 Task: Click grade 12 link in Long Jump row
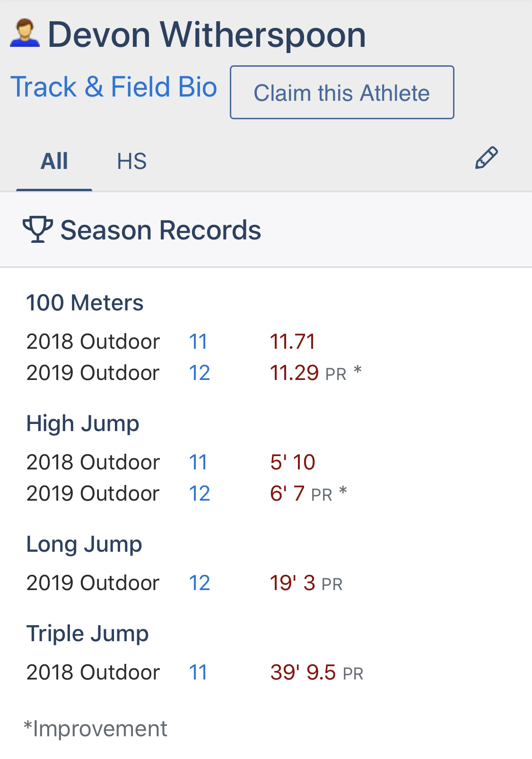click(x=199, y=583)
